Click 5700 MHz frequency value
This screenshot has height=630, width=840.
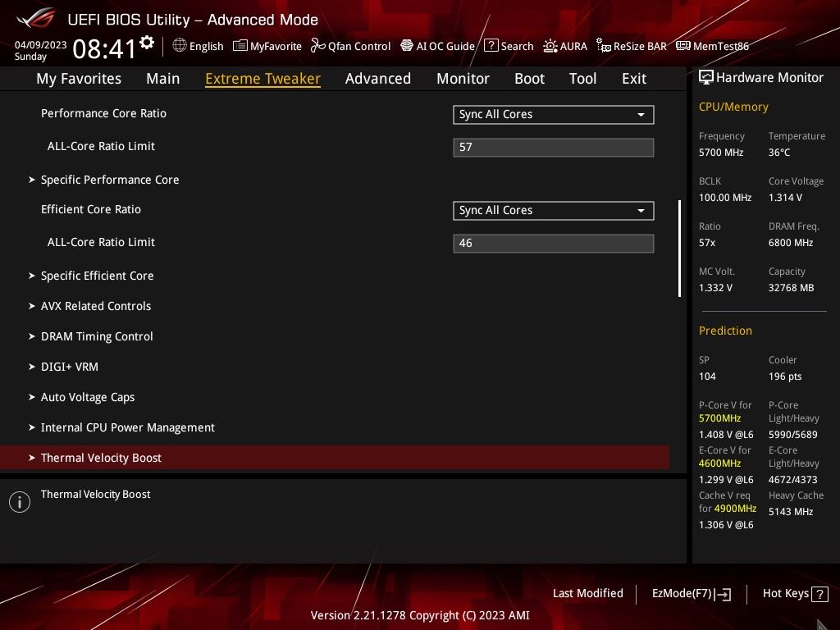[721, 153]
